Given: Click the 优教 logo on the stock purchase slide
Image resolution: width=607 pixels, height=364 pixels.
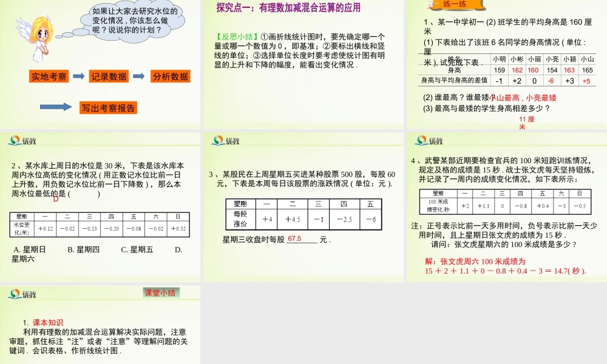Looking at the screenshot, I should pyautogui.click(x=220, y=140).
